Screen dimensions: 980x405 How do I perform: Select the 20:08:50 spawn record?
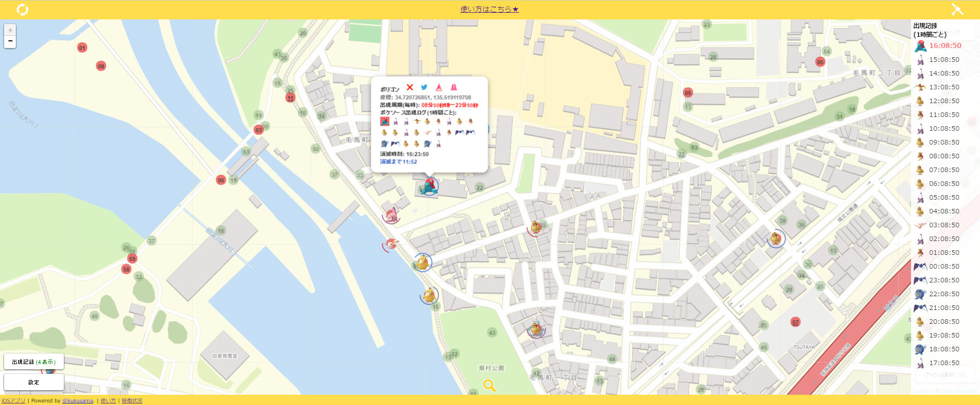point(938,321)
